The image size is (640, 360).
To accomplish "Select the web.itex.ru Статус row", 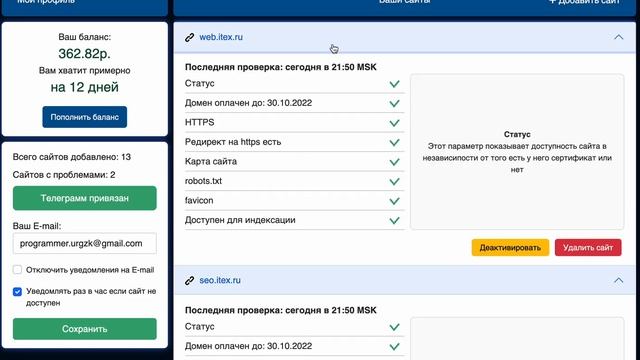I will point(295,84).
